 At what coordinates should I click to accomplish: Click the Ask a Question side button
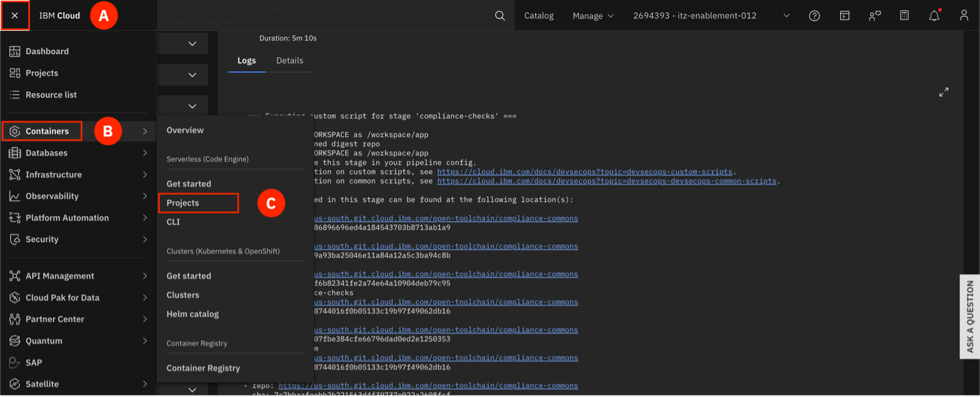[x=970, y=316]
